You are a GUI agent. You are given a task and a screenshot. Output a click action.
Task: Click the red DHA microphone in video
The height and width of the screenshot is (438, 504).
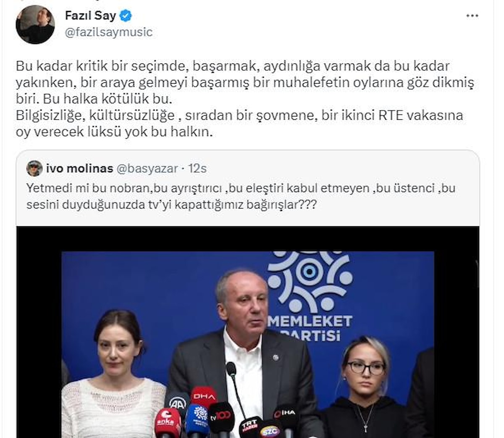click(204, 397)
